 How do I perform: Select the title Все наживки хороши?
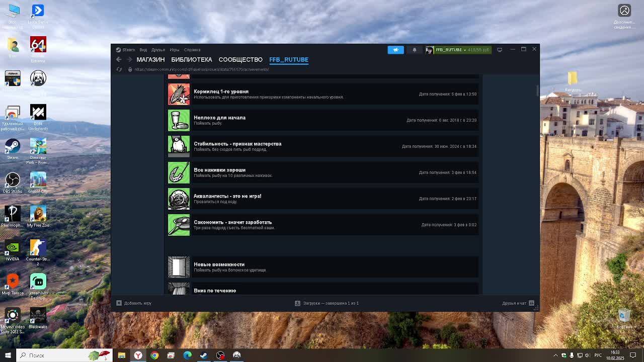pyautogui.click(x=219, y=170)
